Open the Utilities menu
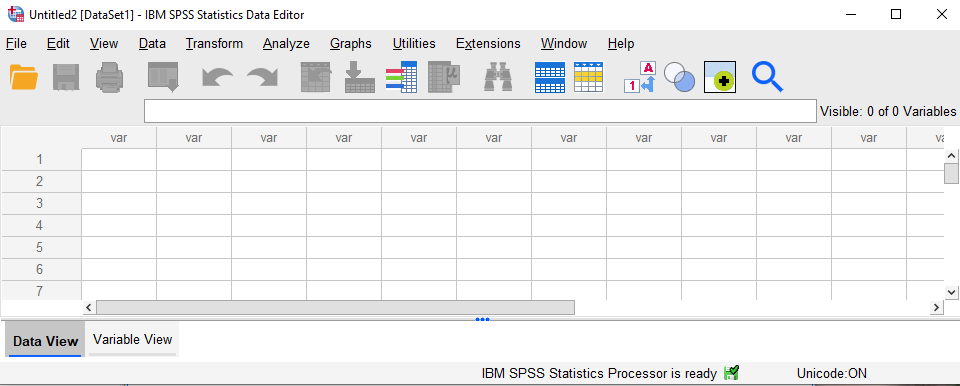The image size is (960, 386). 414,44
